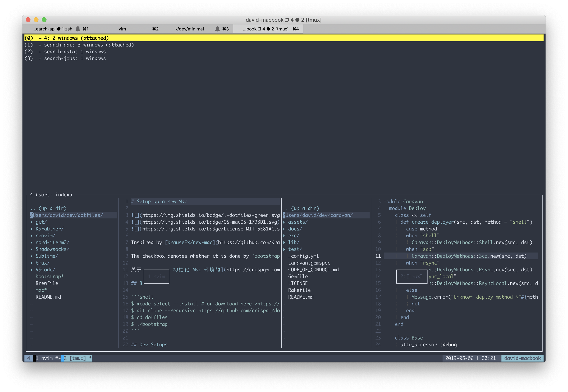Open caravan.gemspec file
This screenshot has height=392, width=568.
[309, 263]
